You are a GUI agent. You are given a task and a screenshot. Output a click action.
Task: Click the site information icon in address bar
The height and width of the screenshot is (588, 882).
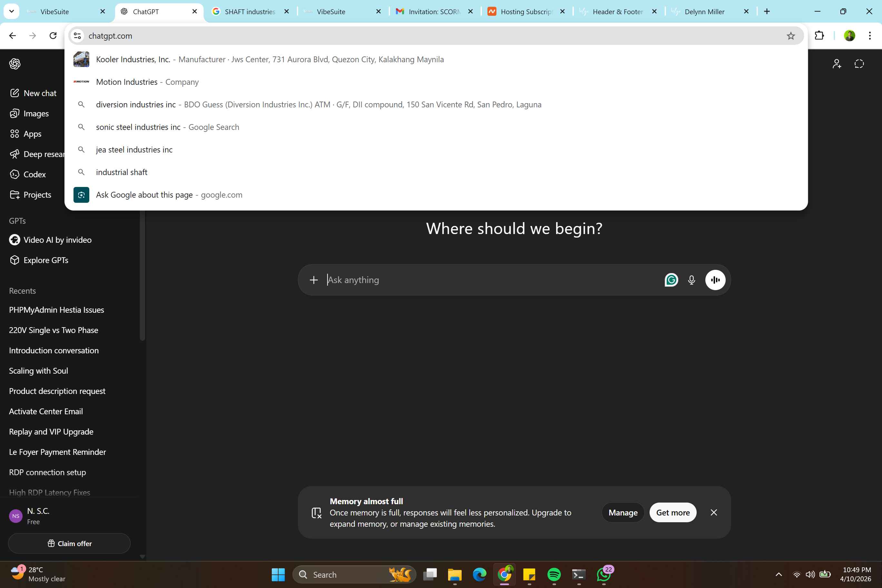77,36
